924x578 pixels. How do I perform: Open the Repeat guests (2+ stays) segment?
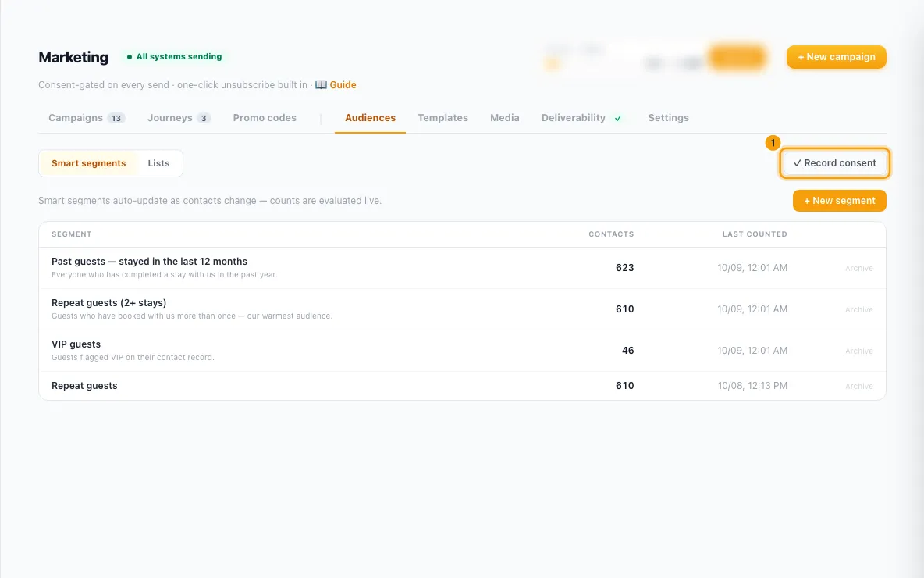tap(109, 302)
